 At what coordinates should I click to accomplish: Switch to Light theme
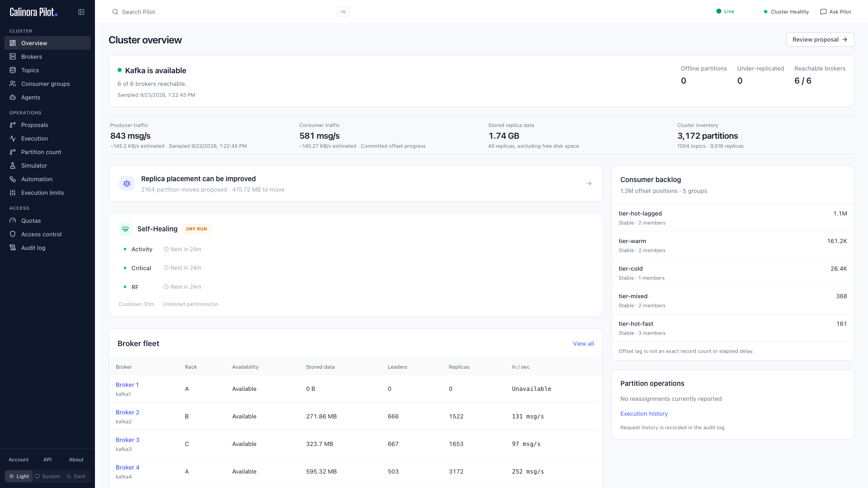[x=19, y=476]
